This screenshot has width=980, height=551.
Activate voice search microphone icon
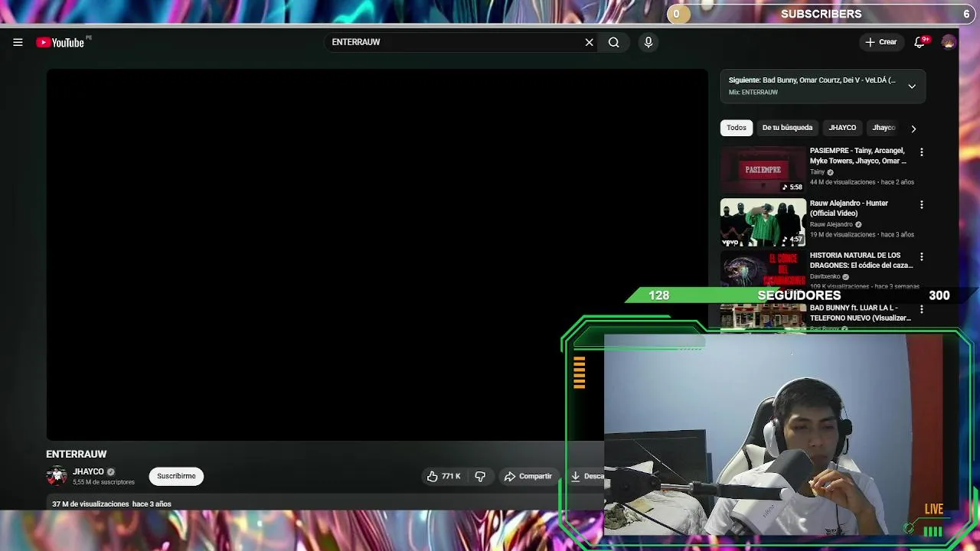(648, 42)
